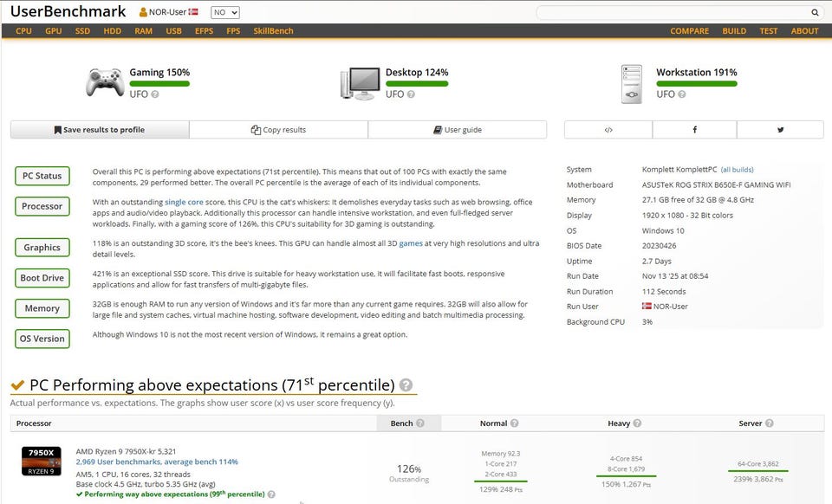Viewport: 832px width, 504px height.
Task: Click the NOR-User link beside Run User
Action: [670, 307]
